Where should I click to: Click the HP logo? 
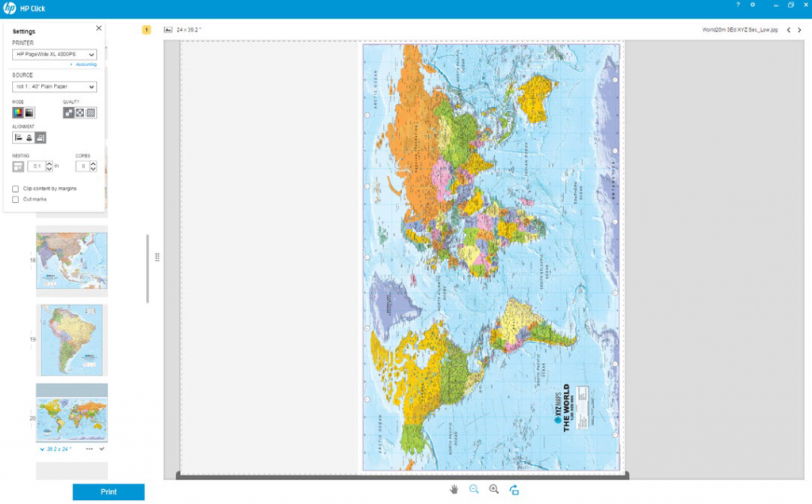pyautogui.click(x=10, y=8)
